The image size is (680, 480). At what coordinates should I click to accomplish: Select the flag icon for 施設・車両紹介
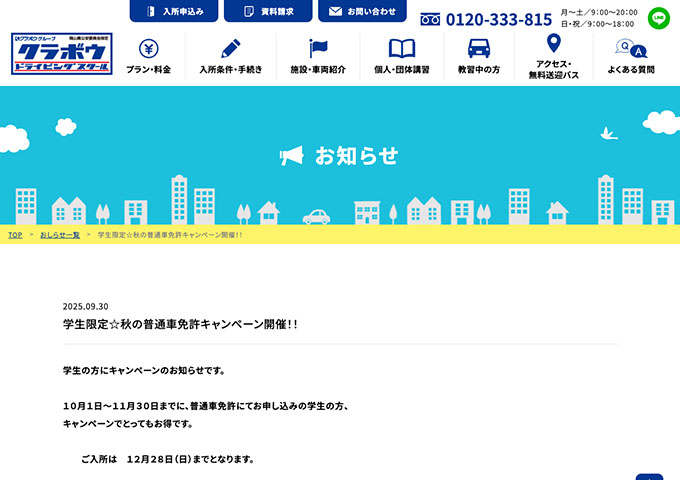pyautogui.click(x=318, y=48)
